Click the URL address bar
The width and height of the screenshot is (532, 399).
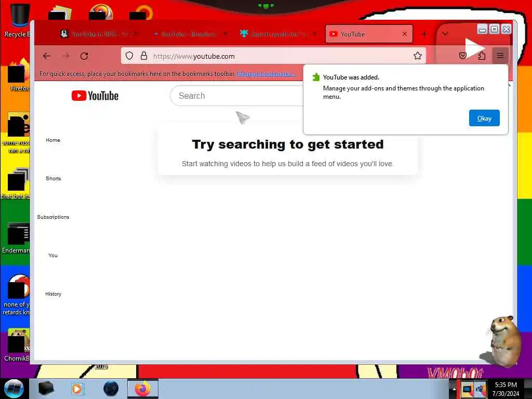coord(273,56)
